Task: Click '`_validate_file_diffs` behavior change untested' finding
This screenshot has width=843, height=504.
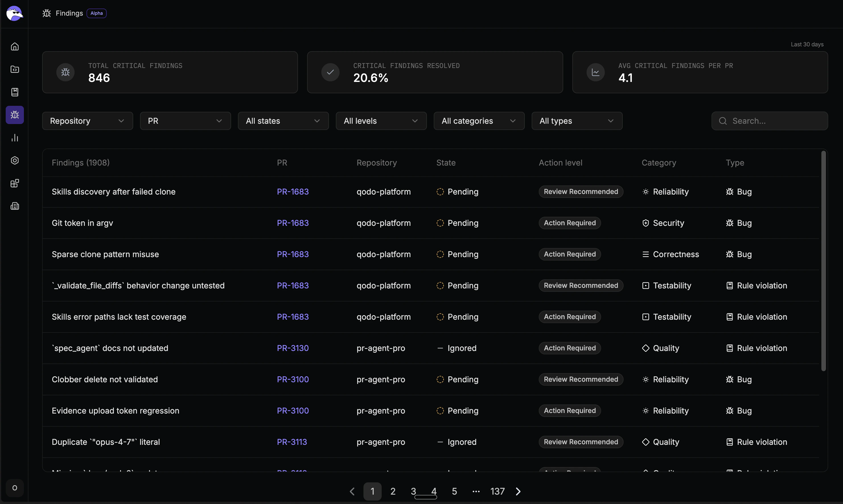Action: 138,286
